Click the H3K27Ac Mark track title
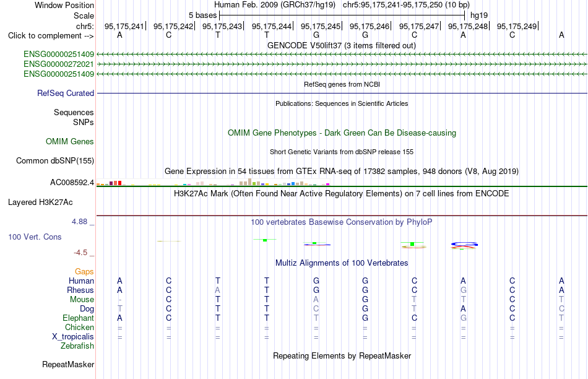588x379 pixels. [x=342, y=194]
